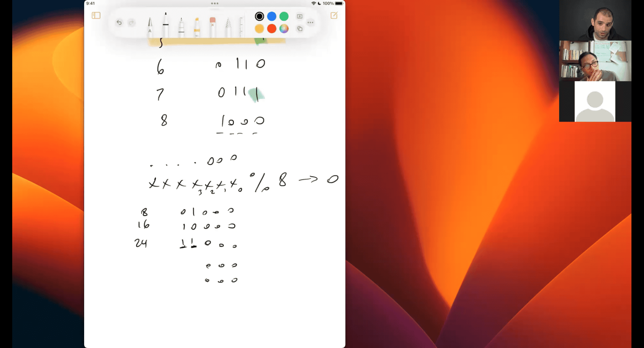Choose the red color swatch
This screenshot has height=348, width=644.
point(271,29)
